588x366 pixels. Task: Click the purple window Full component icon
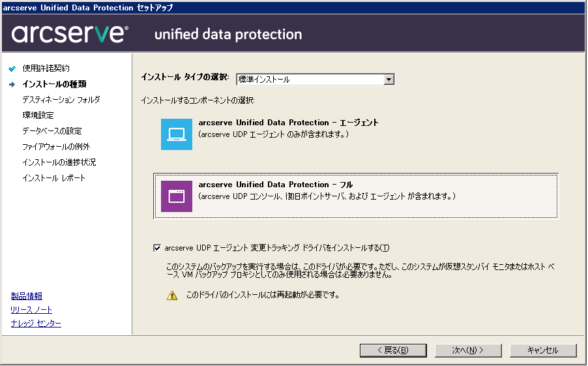tap(177, 196)
